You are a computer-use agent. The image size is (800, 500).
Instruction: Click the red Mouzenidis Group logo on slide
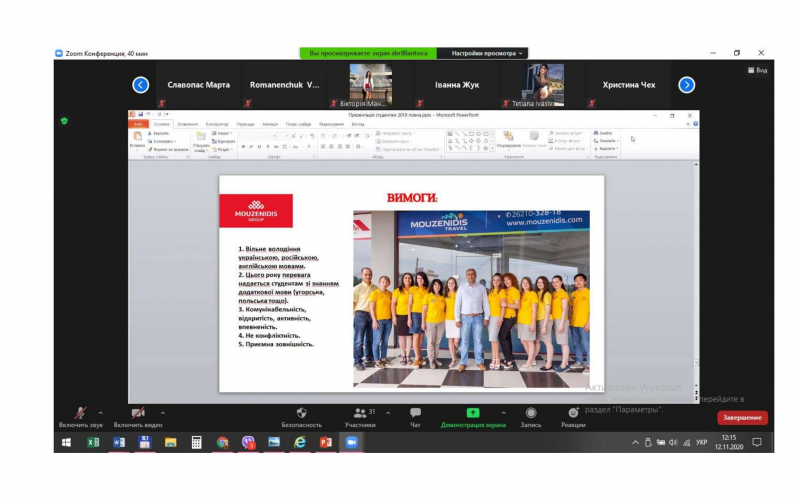coord(256,211)
